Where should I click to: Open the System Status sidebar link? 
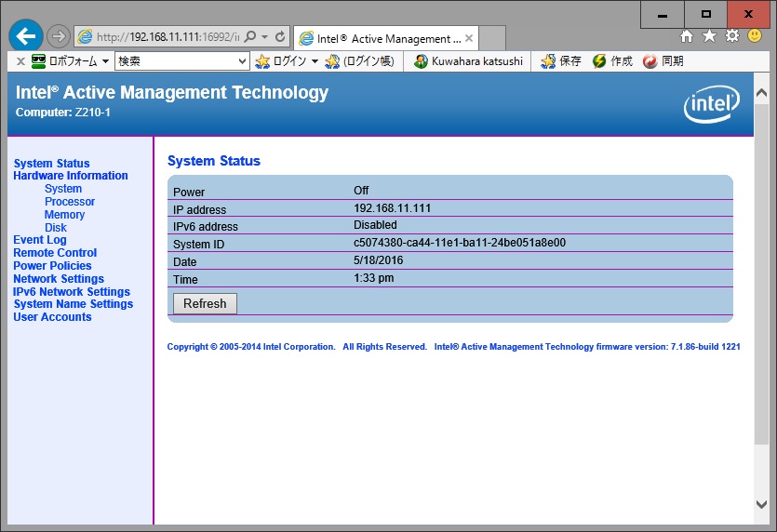(51, 164)
